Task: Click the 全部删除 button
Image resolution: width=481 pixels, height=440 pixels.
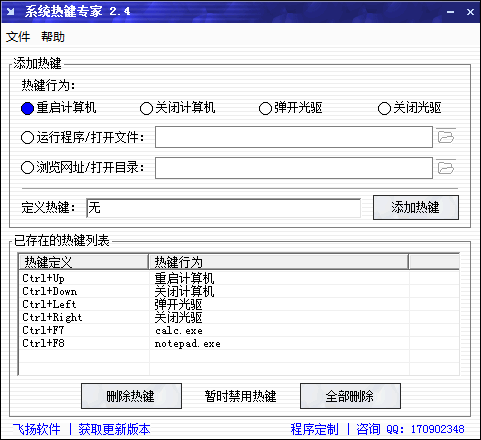Action: tap(350, 396)
